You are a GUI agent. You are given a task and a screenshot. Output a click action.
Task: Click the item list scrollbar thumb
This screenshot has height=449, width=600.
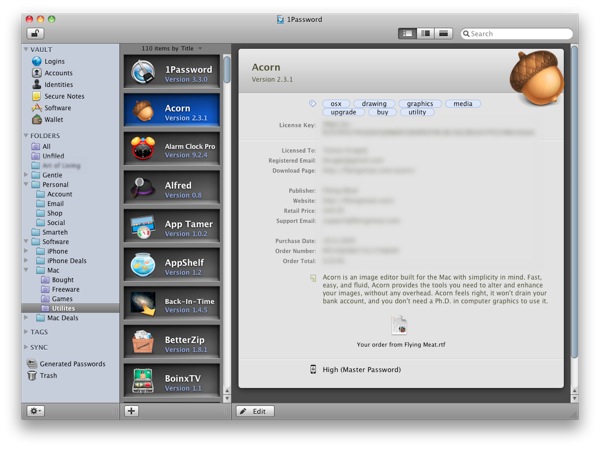[227, 69]
